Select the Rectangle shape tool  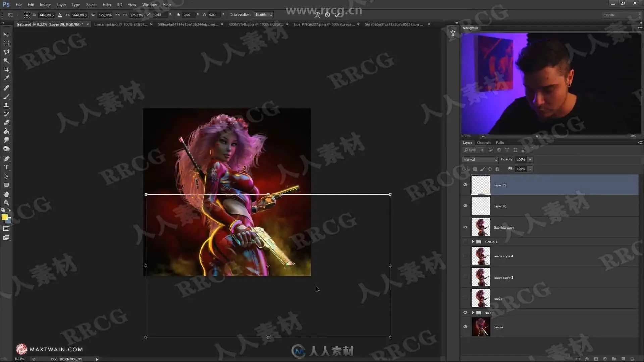coord(6,185)
